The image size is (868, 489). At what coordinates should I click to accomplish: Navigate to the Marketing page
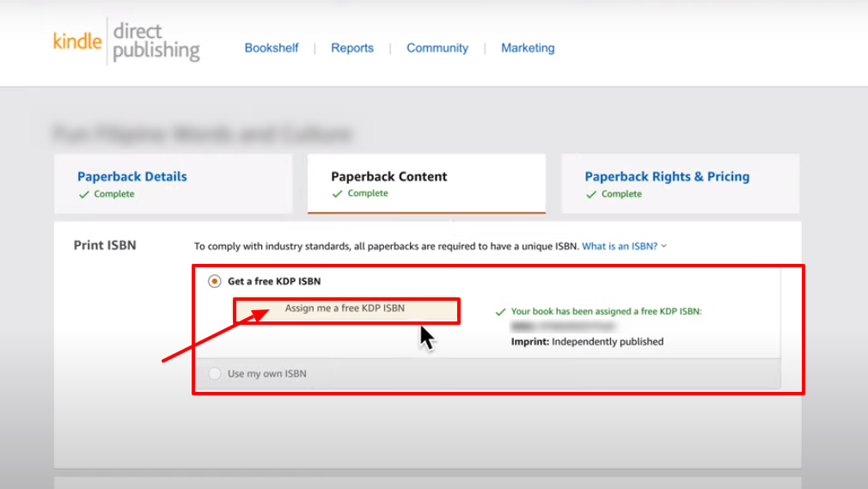528,48
